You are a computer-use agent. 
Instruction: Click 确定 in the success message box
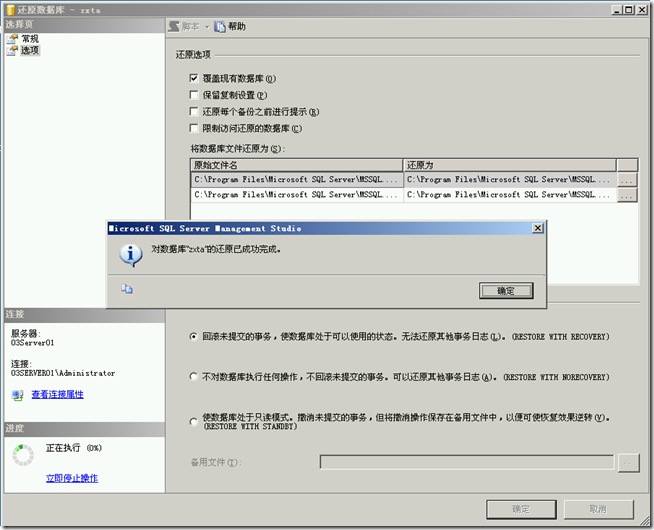tap(506, 291)
